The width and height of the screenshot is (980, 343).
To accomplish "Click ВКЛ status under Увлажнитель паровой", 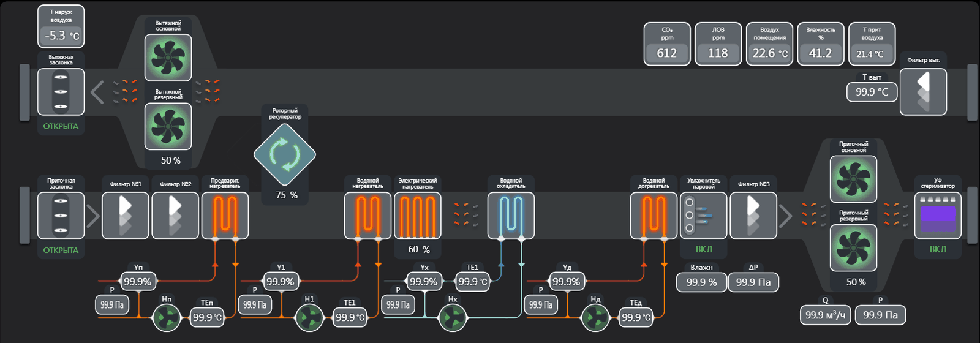I will coord(704,249).
